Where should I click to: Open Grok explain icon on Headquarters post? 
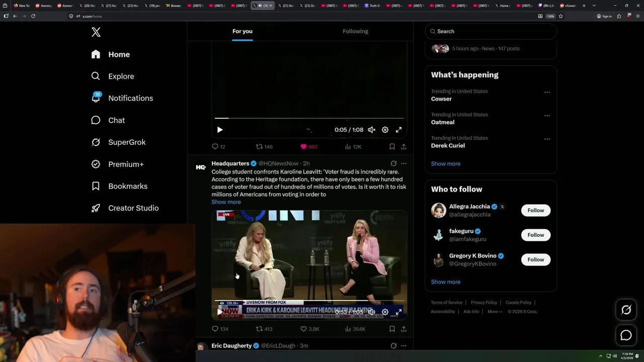[393, 163]
